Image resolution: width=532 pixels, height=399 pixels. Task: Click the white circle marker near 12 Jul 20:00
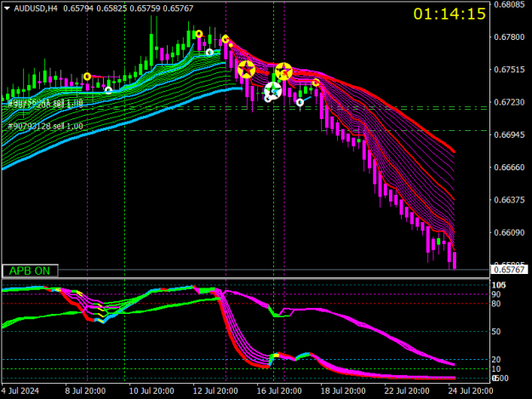(x=209, y=52)
